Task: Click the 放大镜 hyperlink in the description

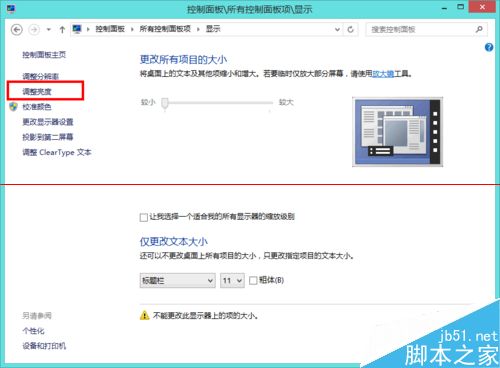Action: [383, 74]
